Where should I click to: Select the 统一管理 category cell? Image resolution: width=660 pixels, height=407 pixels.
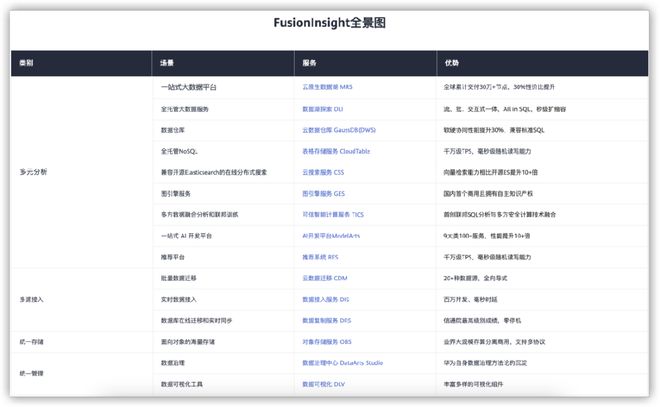[32, 373]
